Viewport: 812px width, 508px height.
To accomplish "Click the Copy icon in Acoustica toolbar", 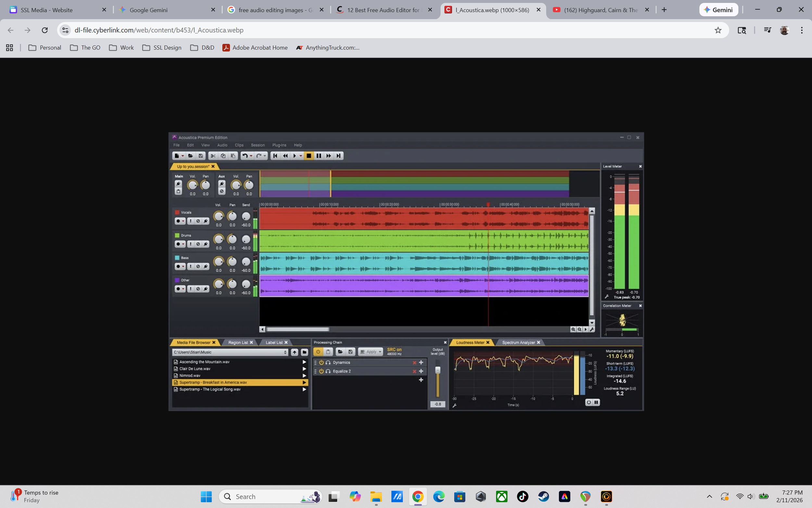I will (x=223, y=156).
